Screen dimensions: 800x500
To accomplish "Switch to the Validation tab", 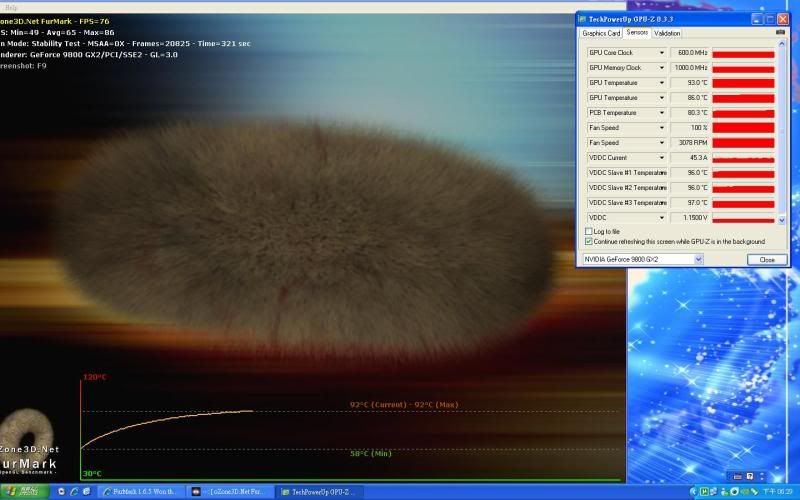I will [x=667, y=33].
